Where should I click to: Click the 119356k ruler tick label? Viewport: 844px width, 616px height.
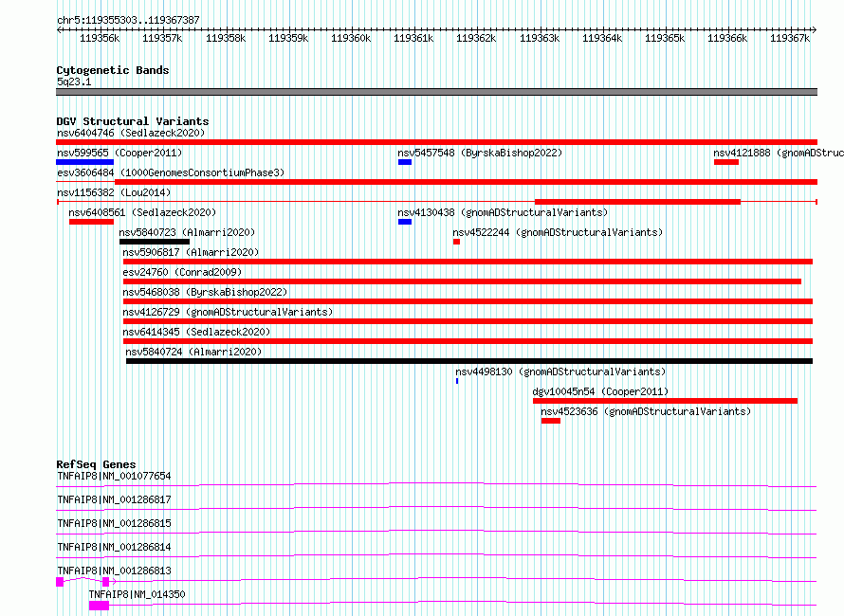tap(100, 38)
